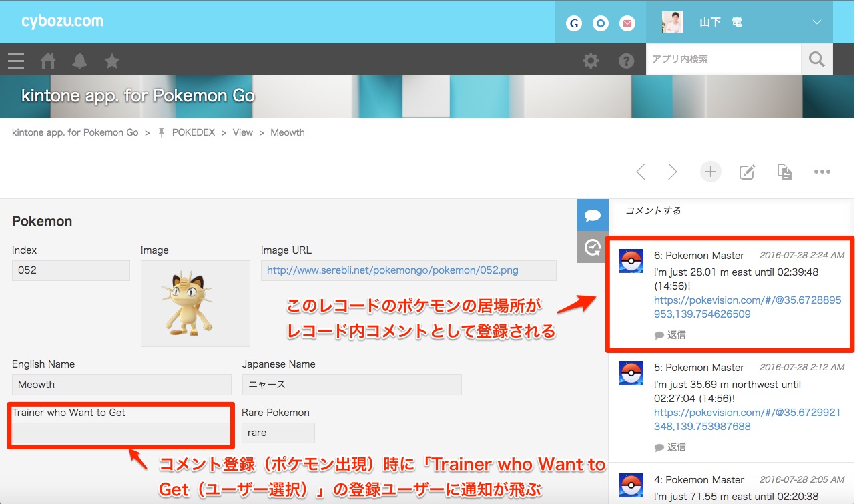The width and height of the screenshot is (855, 504).
Task: Click the user name 山下 竜
Action: [x=721, y=23]
